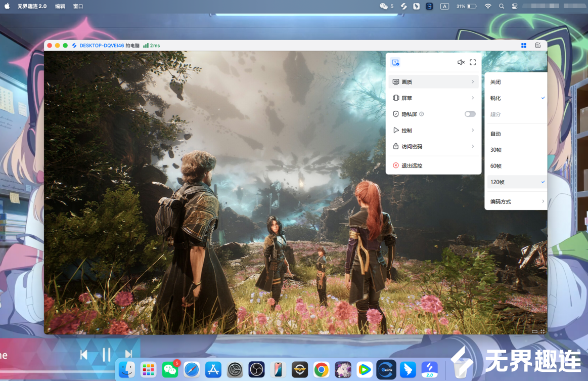This screenshot has height=381, width=588.
Task: Click the battery 31% indicator
Action: point(466,6)
